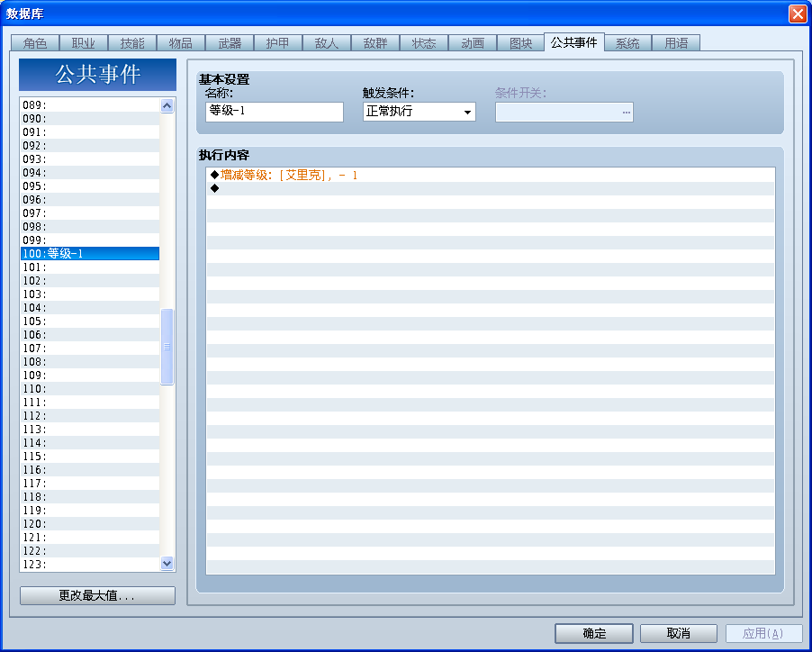Image resolution: width=812 pixels, height=652 pixels.
Task: Click the 公共事件 tab
Action: pos(574,42)
